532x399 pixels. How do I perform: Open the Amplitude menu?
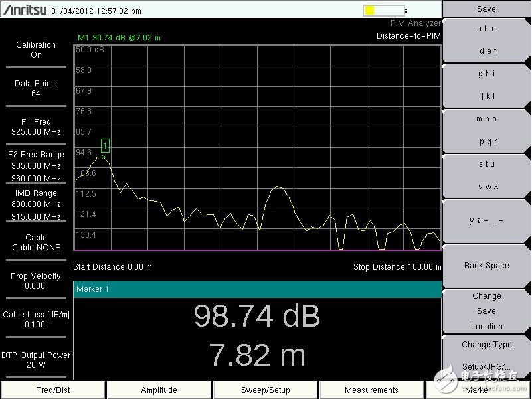point(159,390)
